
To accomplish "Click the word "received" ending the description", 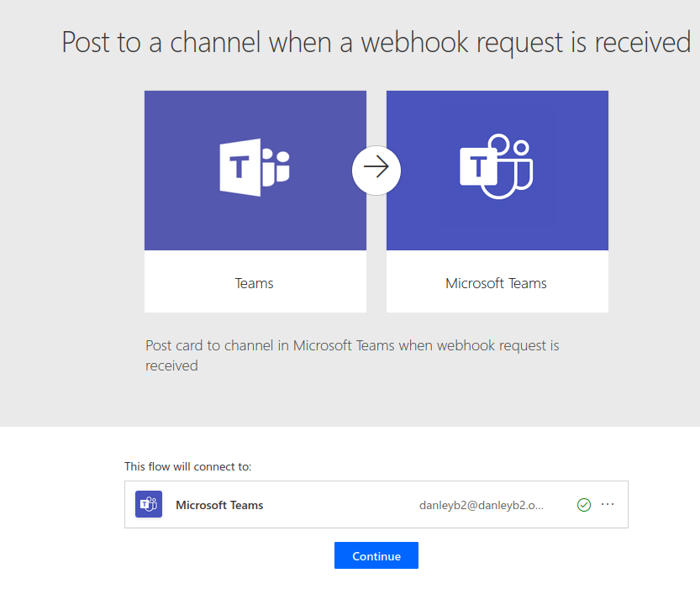I will (x=171, y=365).
